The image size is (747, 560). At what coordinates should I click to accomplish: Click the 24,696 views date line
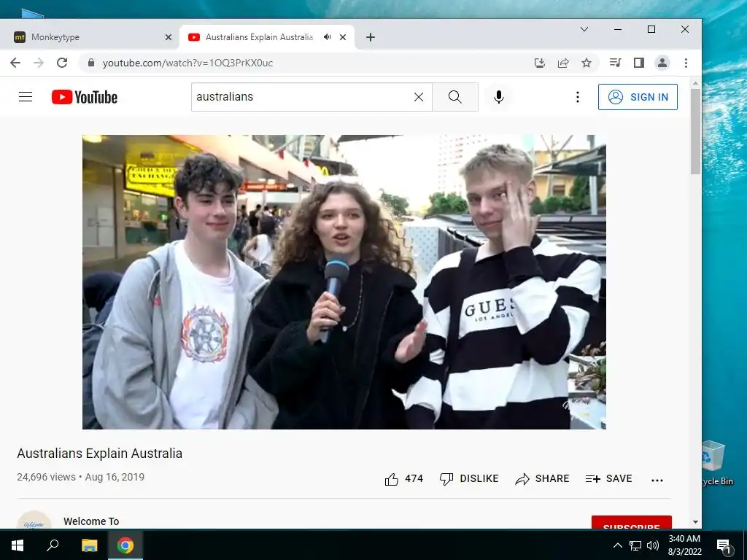coord(80,477)
